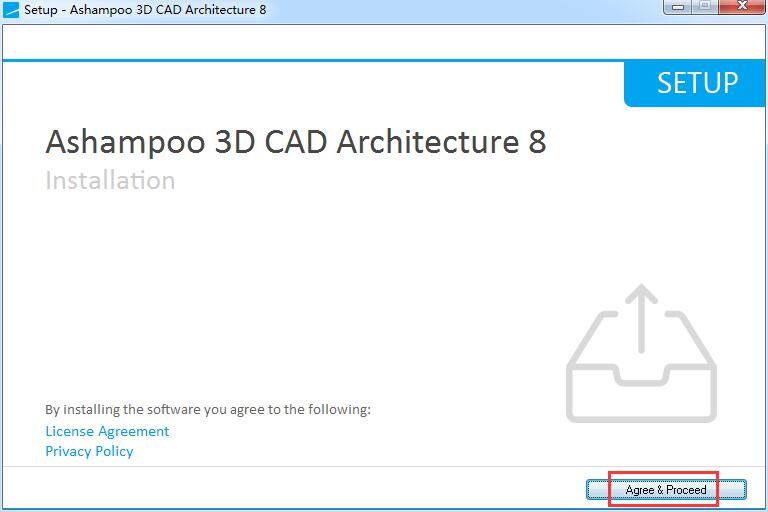Open the Privacy Policy link
Screen dimensions: 768x512
[x=89, y=451]
